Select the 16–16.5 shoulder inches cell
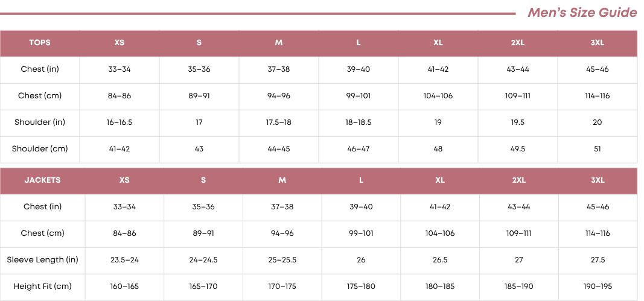 (x=120, y=122)
